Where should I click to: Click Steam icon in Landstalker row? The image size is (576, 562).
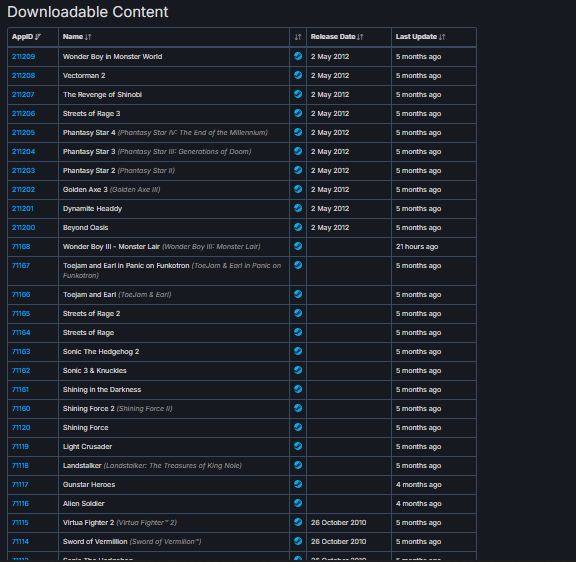tap(298, 465)
